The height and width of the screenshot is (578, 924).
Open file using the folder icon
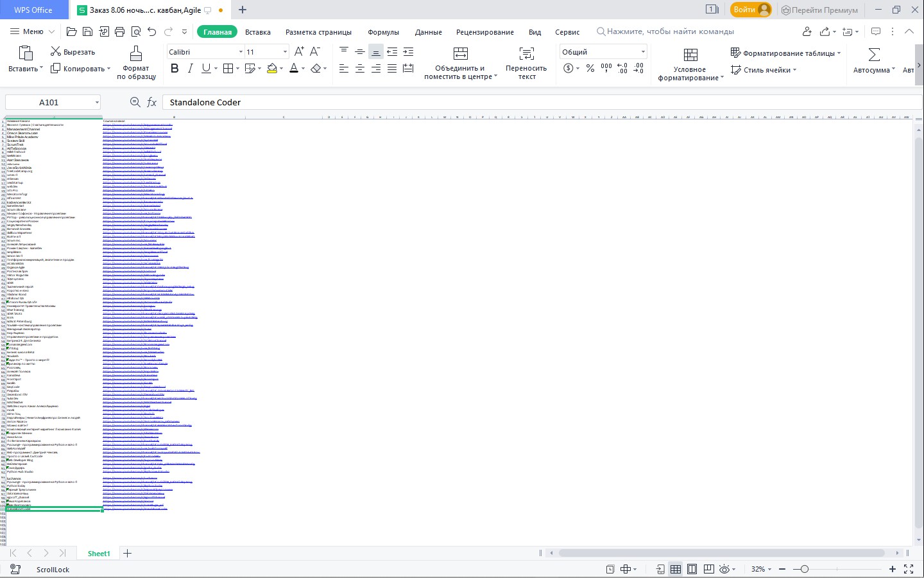coord(71,31)
